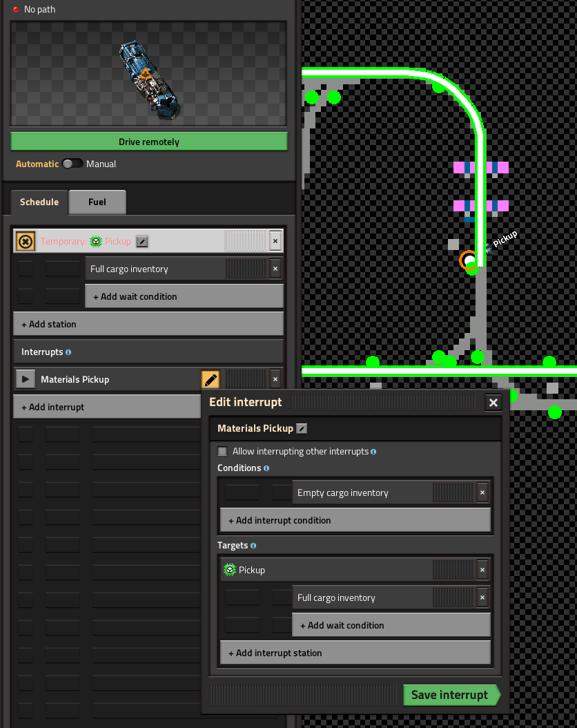The image size is (577, 728).
Task: Grab the Edit interrupt dialog drag handle
Action: click(382, 403)
